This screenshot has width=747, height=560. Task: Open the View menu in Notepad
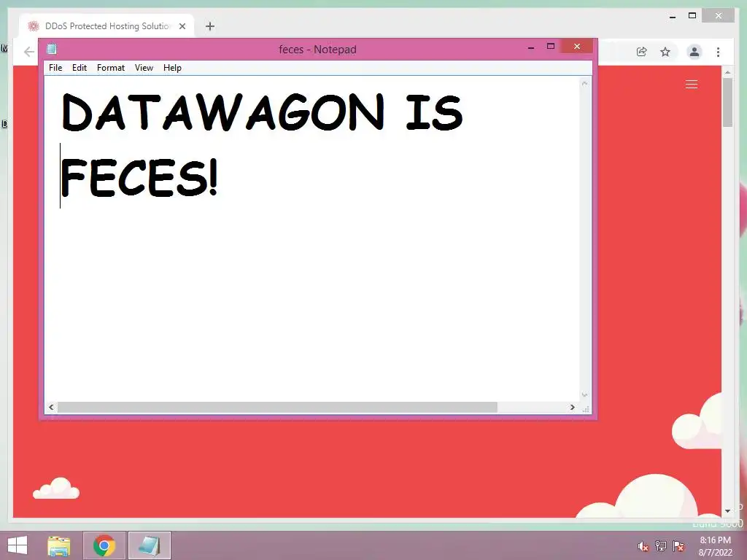click(144, 68)
